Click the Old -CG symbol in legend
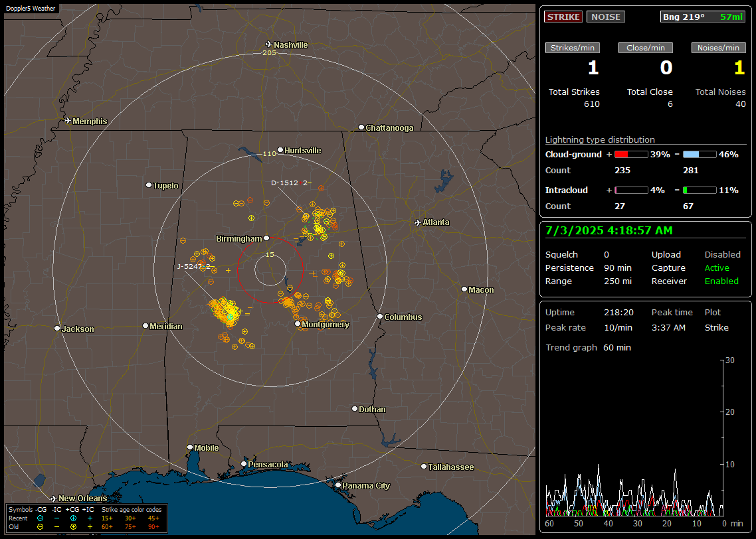Viewport: 756px width, 539px height. coord(40,527)
